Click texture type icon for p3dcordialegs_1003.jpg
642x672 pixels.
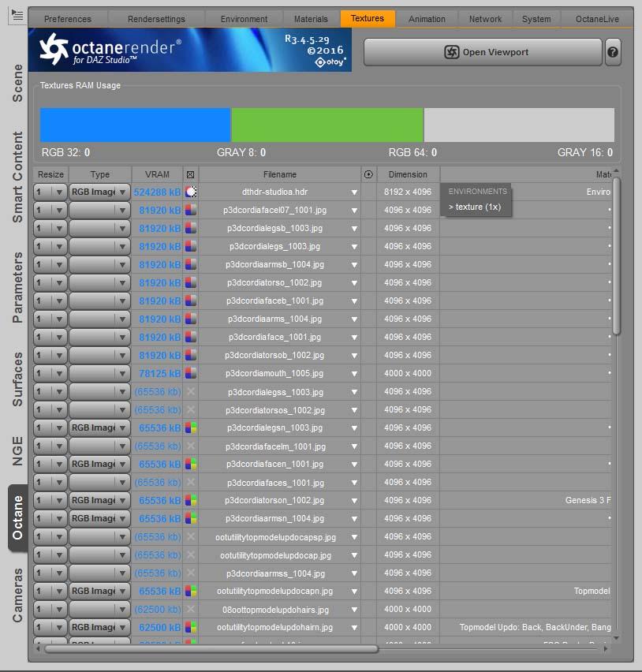(x=191, y=246)
